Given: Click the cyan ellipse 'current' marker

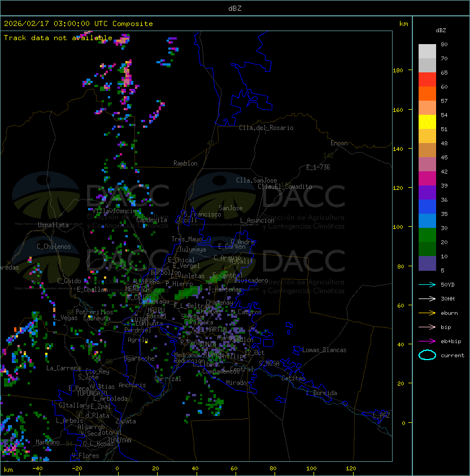Looking at the screenshot, I should pos(427,355).
